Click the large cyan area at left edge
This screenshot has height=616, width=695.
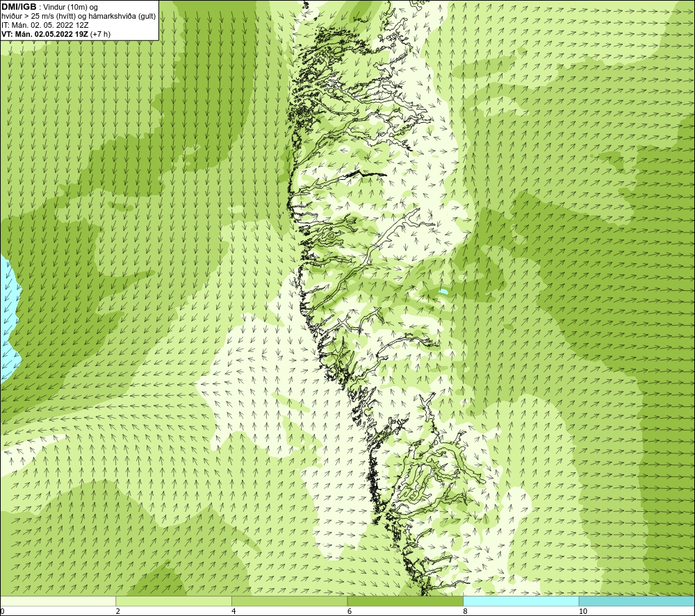(10, 317)
